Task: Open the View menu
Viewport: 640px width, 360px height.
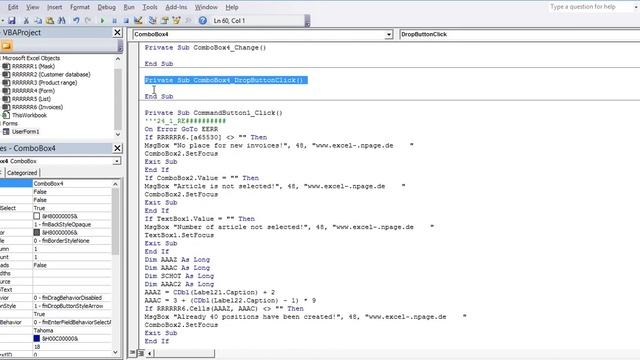Action: (33, 7)
